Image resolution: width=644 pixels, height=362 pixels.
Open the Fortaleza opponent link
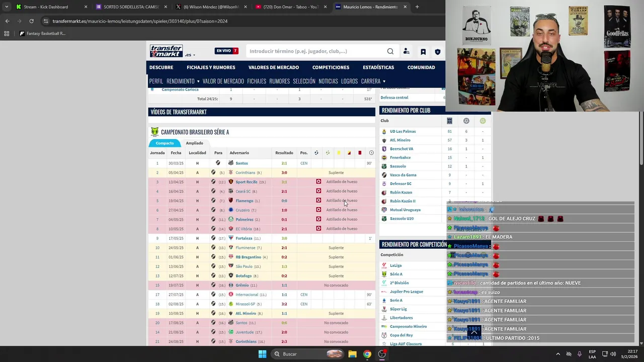click(x=244, y=238)
